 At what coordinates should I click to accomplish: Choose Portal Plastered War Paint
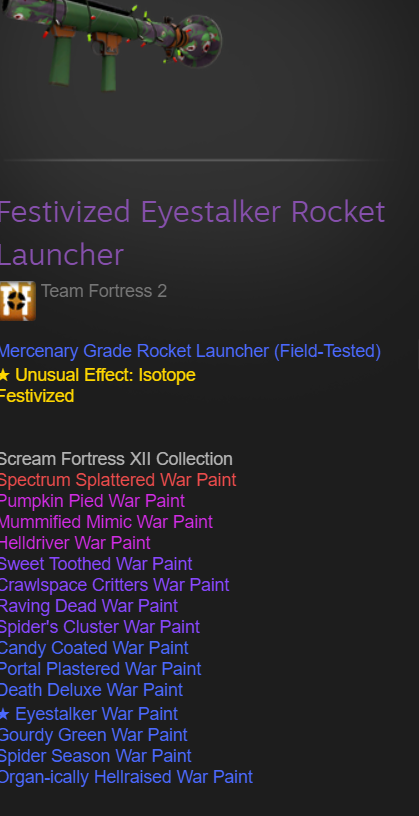click(x=100, y=669)
